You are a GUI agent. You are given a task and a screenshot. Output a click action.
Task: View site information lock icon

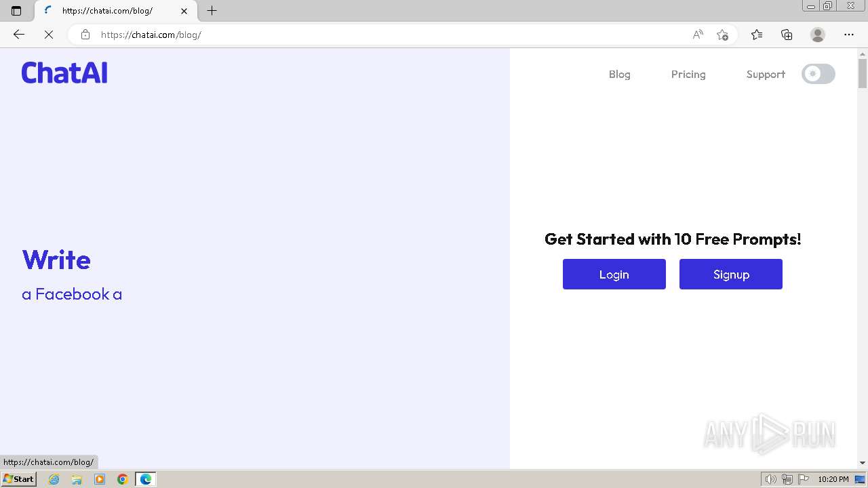(x=85, y=35)
